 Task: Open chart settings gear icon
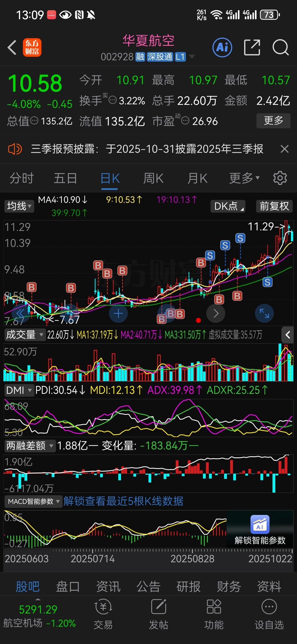280,178
